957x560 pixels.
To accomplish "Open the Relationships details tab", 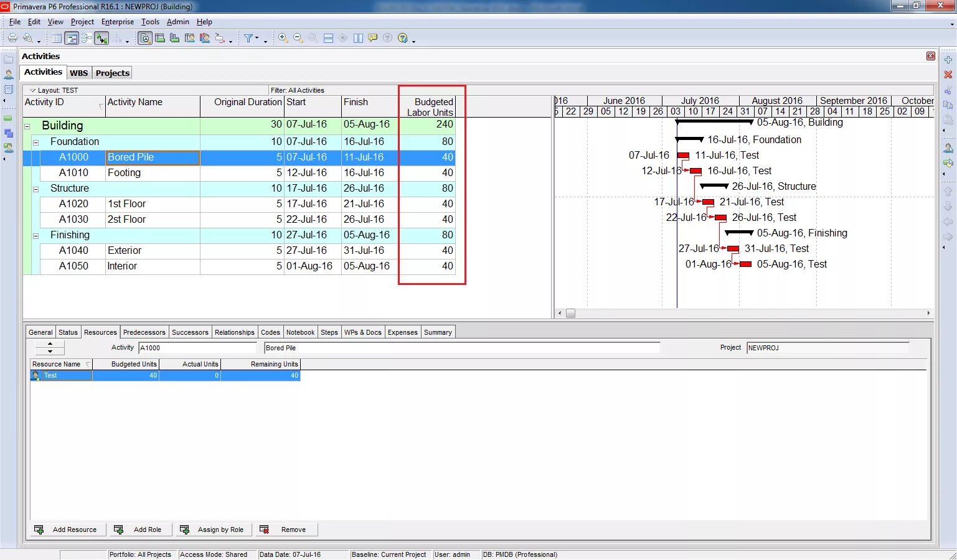I will (x=235, y=332).
